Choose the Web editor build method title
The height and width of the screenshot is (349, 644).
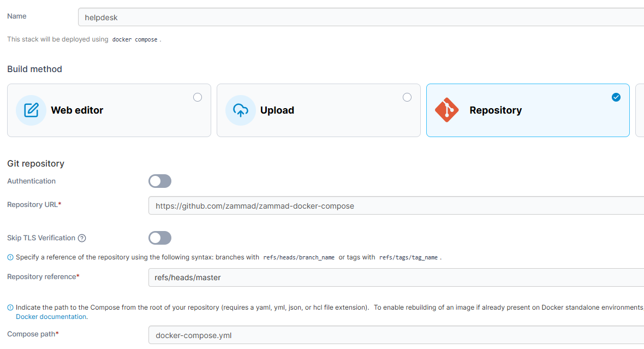pos(77,110)
